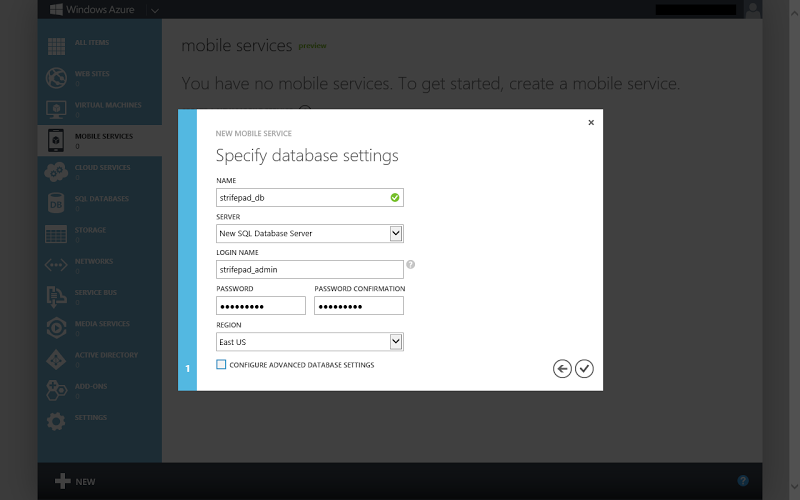Select MEDIA SERVICES label in the sidebar

[102, 323]
